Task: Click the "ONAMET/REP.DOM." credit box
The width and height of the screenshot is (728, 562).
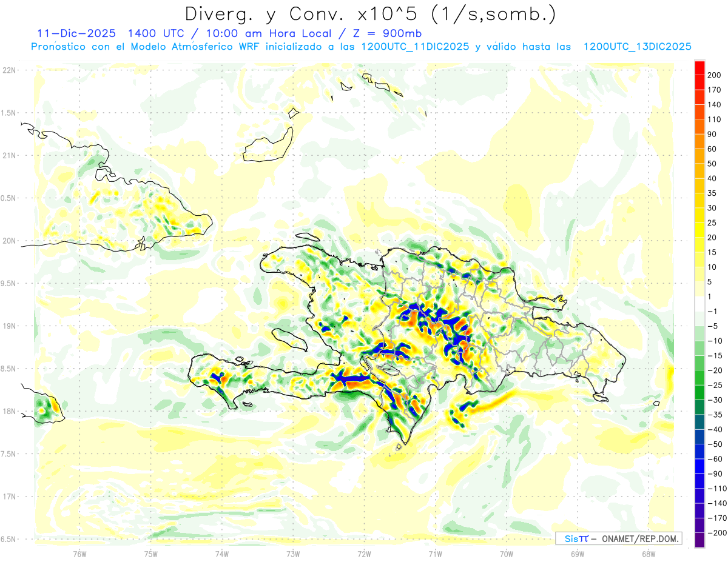Action: [618, 538]
